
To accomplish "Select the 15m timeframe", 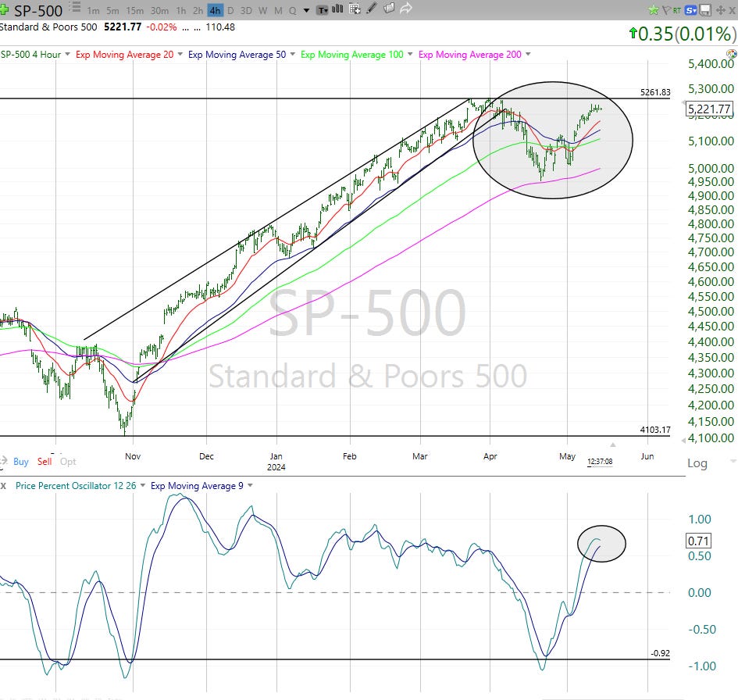I will [134, 10].
